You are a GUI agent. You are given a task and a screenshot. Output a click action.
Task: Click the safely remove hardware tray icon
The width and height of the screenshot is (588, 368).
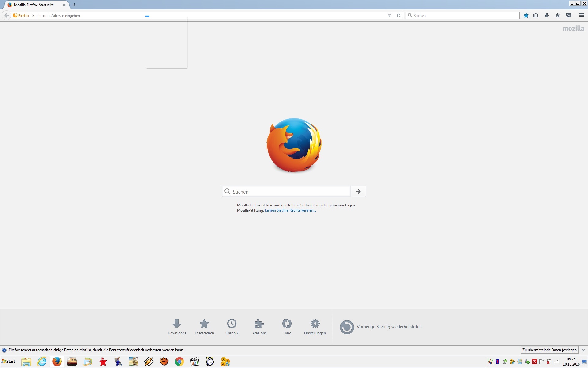coord(527,362)
